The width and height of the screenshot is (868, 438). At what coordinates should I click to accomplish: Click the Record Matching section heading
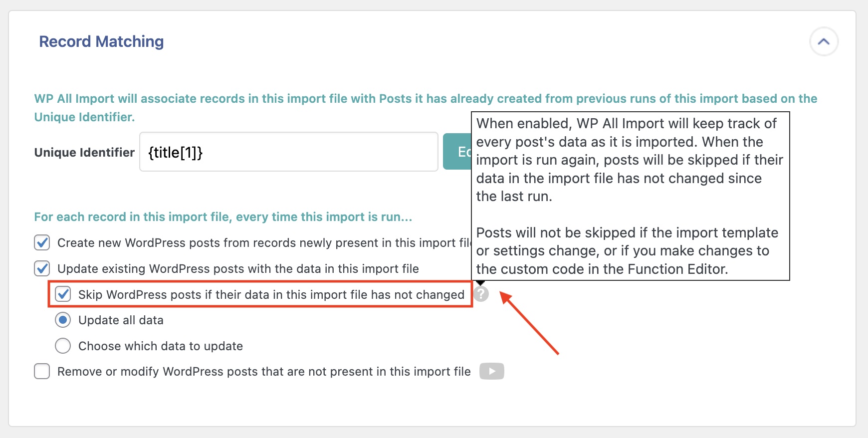[x=101, y=41]
